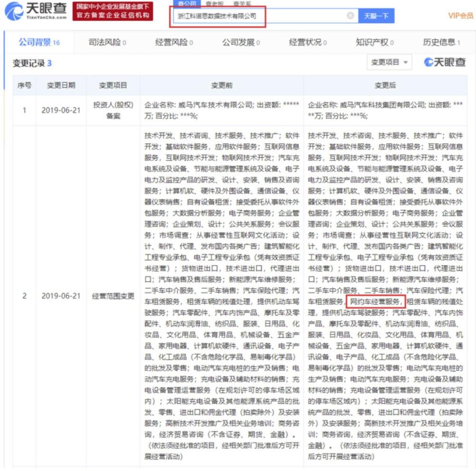476x471 pixels.
Task: Switch to the 经营状况 tab
Action: [307, 42]
